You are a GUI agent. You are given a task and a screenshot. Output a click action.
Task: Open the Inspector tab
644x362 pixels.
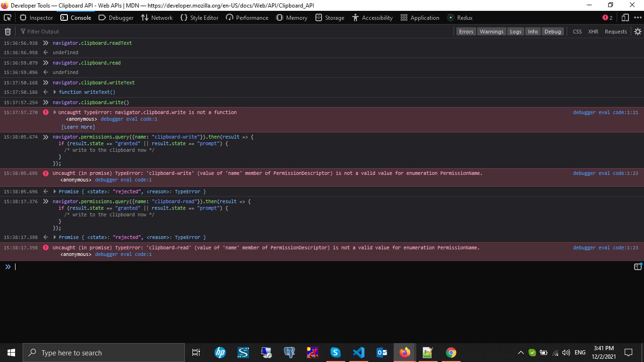pyautogui.click(x=36, y=17)
